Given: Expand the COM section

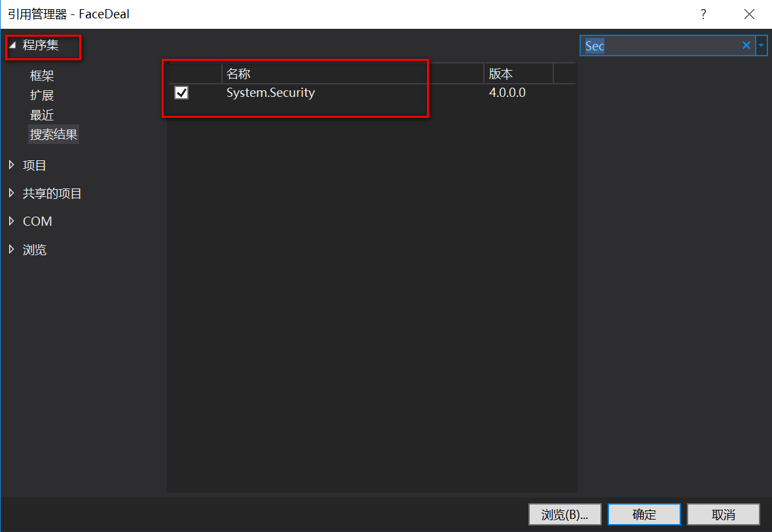Looking at the screenshot, I should point(12,221).
